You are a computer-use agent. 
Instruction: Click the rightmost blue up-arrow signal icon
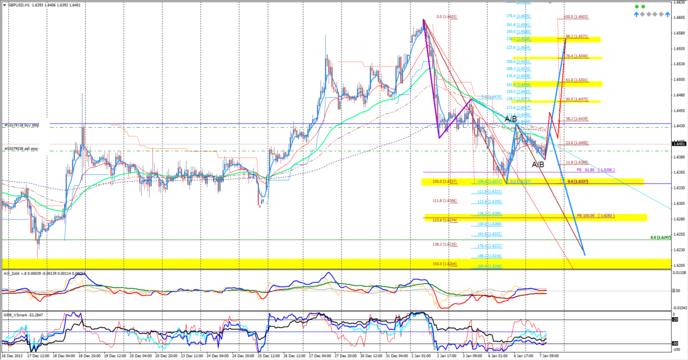point(667,14)
